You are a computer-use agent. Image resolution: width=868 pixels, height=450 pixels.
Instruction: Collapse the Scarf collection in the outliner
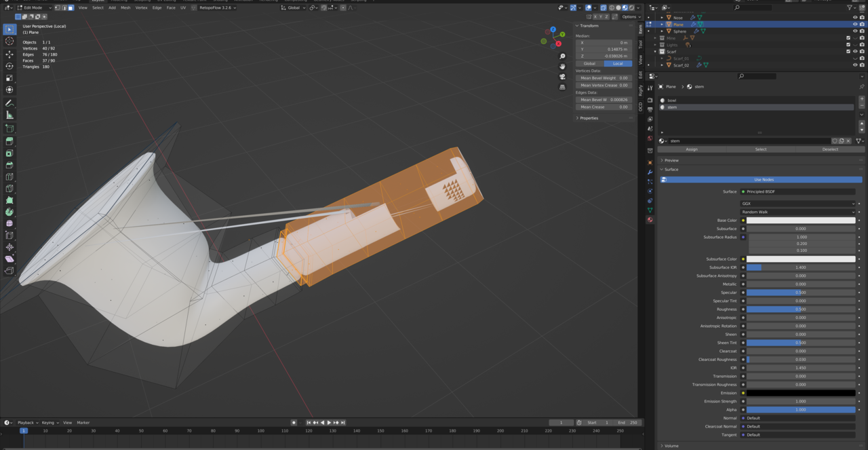[x=656, y=52]
